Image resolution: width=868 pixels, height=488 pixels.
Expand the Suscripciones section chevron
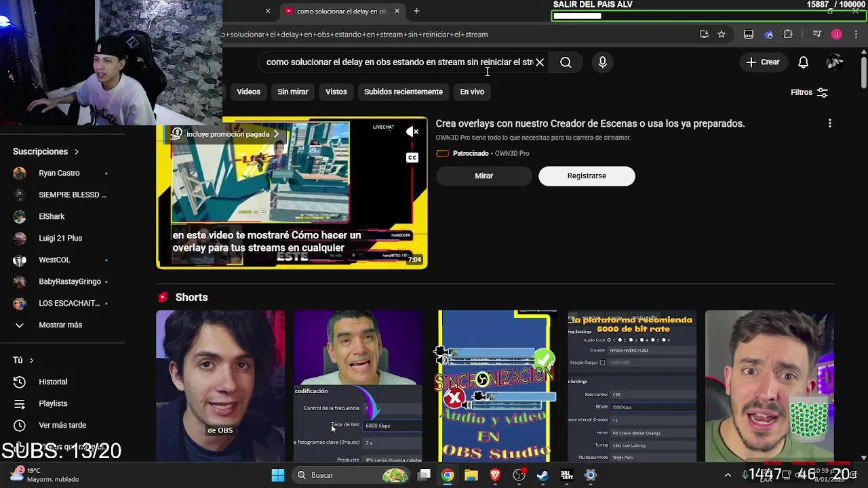[77, 152]
